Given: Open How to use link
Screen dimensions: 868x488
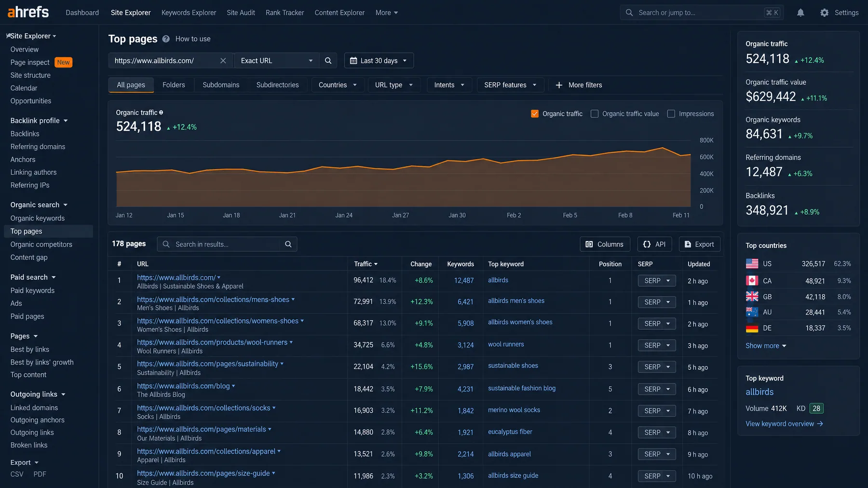Looking at the screenshot, I should 193,39.
